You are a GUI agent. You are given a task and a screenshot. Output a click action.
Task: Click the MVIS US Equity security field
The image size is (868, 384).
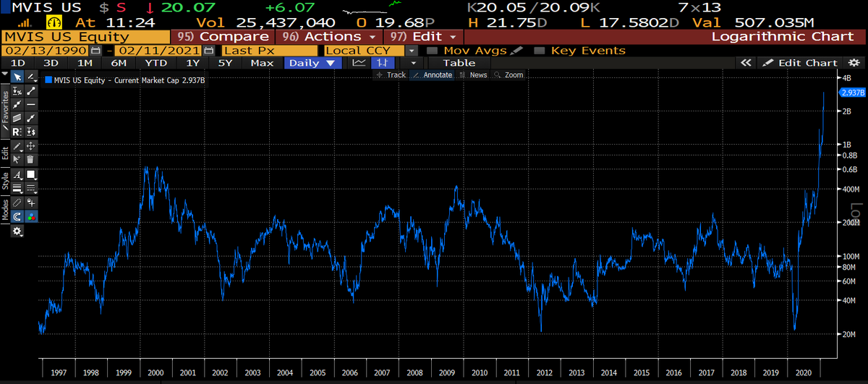click(85, 36)
